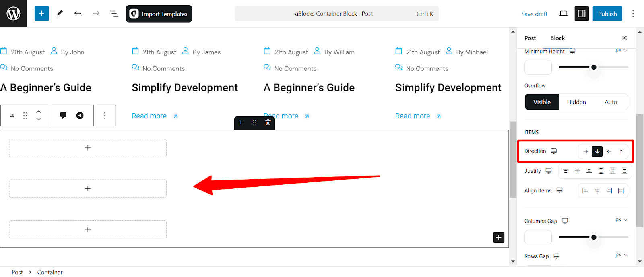The height and width of the screenshot is (277, 644).
Task: Click the Columns Gap value field
Action: pyautogui.click(x=538, y=237)
